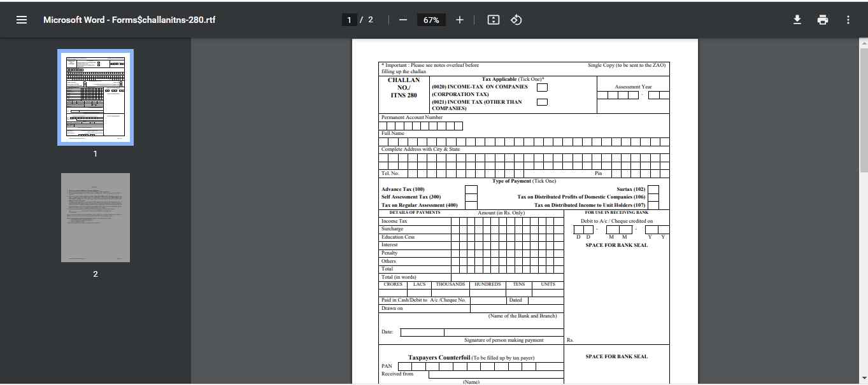Tick the (0020) Income-Tax on Companies box
This screenshot has height=385, width=868.
pos(542,87)
